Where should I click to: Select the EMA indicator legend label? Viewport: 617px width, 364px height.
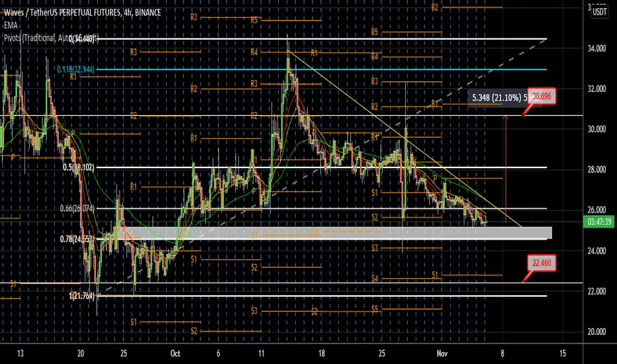coord(11,26)
